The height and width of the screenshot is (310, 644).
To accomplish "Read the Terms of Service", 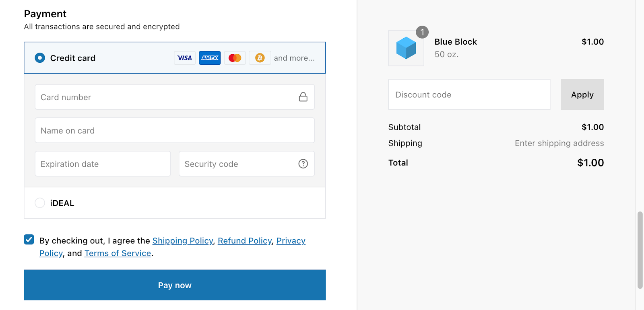I will 118,253.
